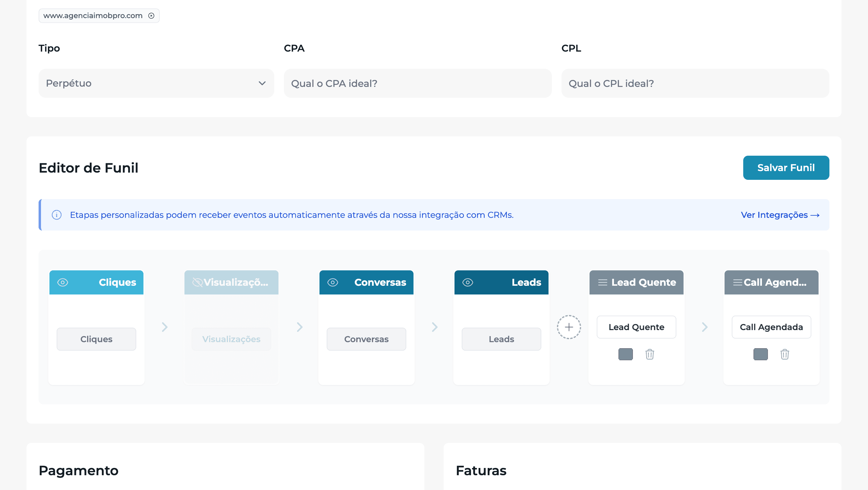Viewport: 868px width, 490px height.
Task: Click the chevron arrow after the Cliques stage
Action: 165,327
